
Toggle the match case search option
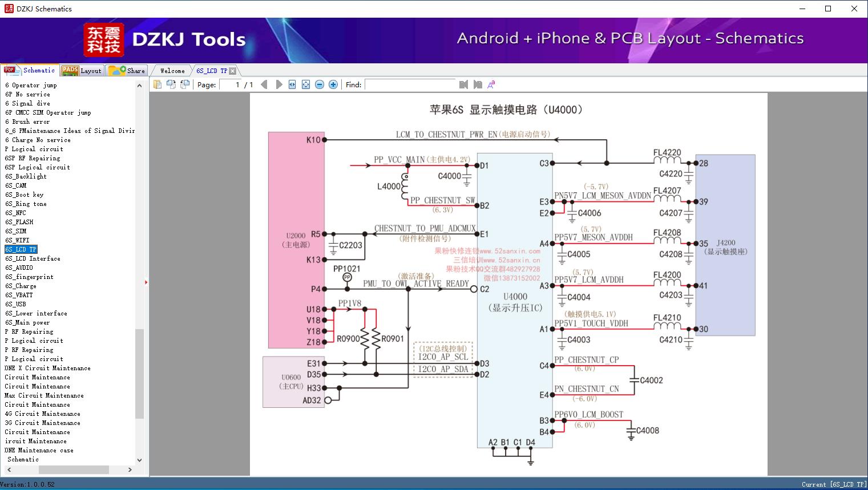coord(491,84)
